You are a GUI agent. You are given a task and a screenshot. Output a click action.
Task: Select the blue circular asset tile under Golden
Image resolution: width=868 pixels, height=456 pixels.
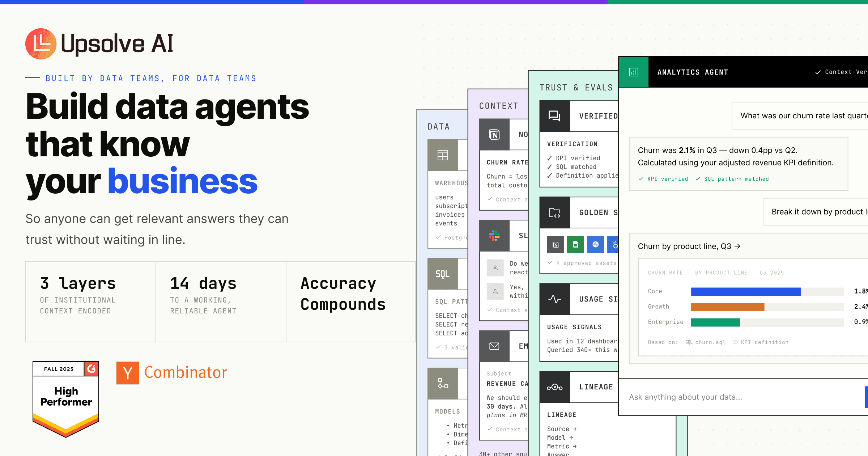tap(596, 245)
